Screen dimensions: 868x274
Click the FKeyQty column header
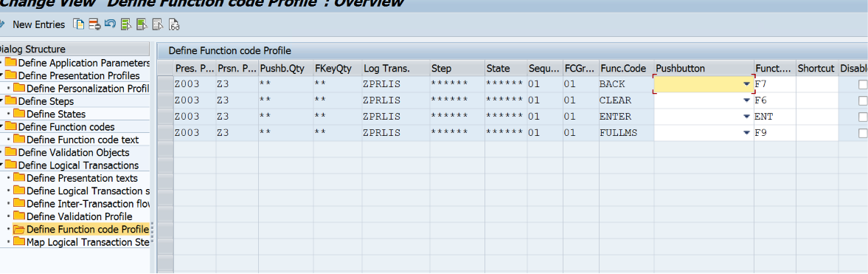tap(338, 68)
